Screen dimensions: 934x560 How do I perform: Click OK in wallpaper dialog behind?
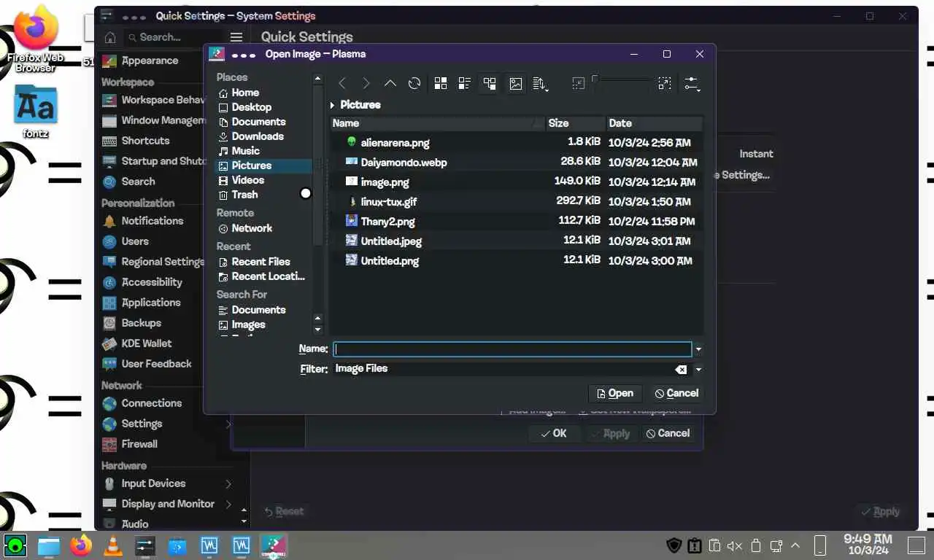tap(554, 433)
